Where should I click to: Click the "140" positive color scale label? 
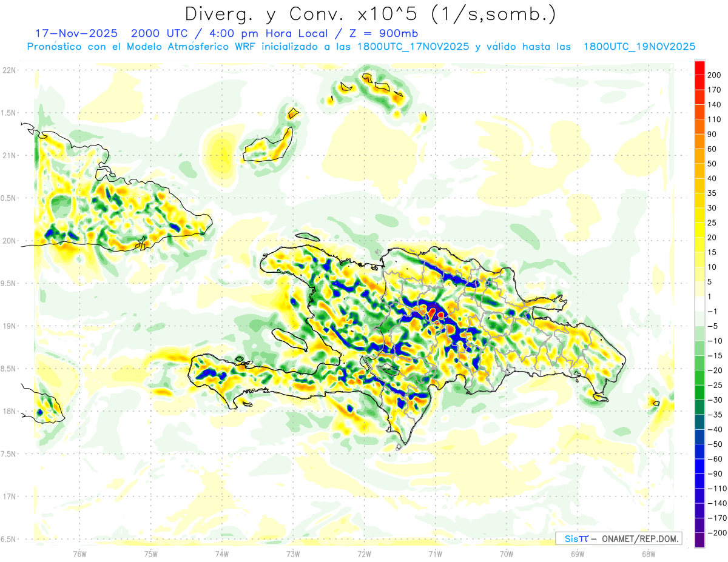[x=715, y=104]
